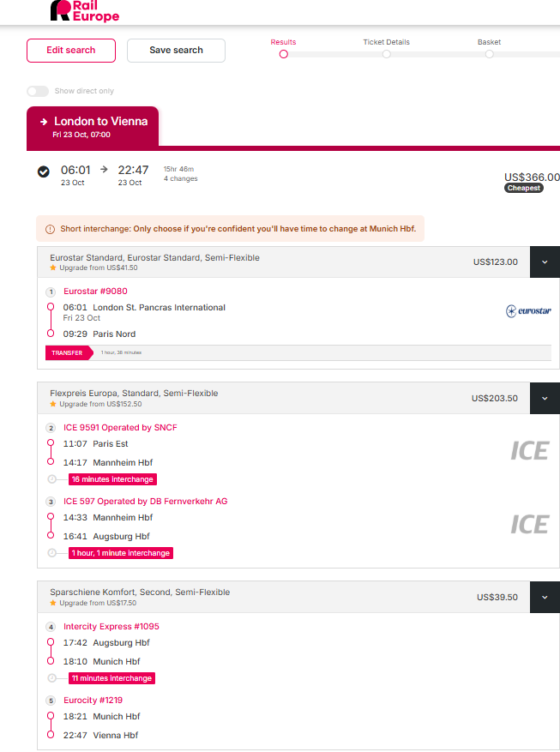Click Sparschiene Komfort, Second, Semi-Flexible fare title
560x752 pixels.
pyautogui.click(x=140, y=593)
